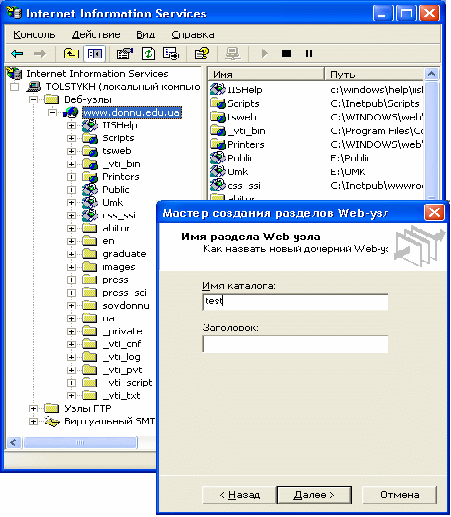Select the en folder in the tree
Image resolution: width=451 pixels, height=517 pixels.
click(x=108, y=241)
